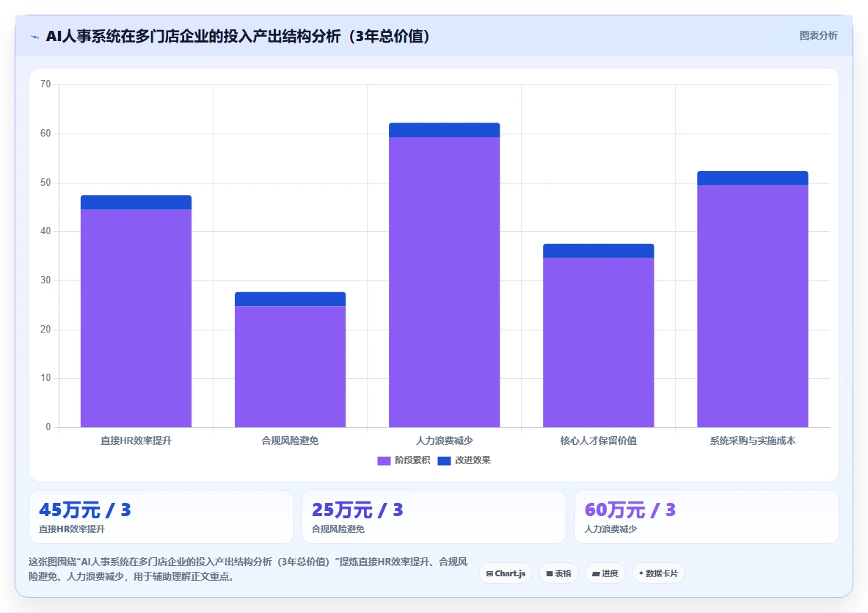Click the x-axis label 直接HR效率提升
868x613 pixels.
tap(136, 440)
